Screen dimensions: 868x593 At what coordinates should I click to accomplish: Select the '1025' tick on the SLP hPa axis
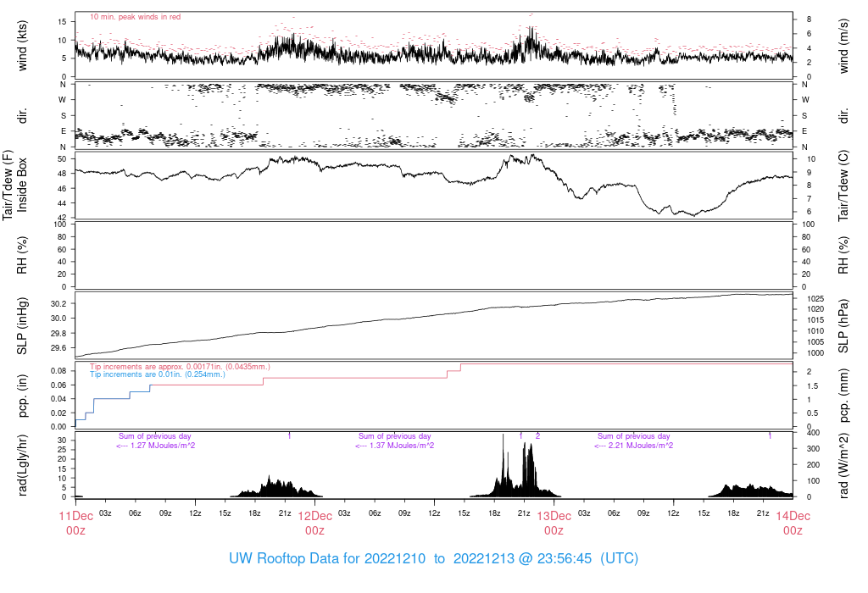pos(815,299)
